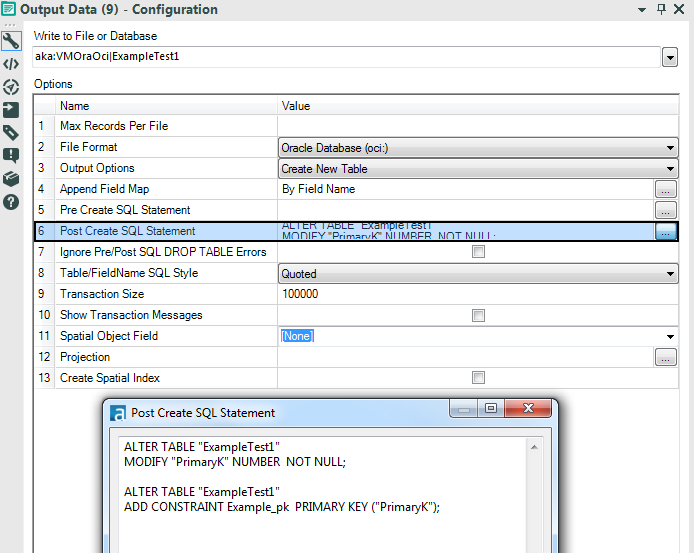Open the Configuration wrench tab

click(x=11, y=41)
